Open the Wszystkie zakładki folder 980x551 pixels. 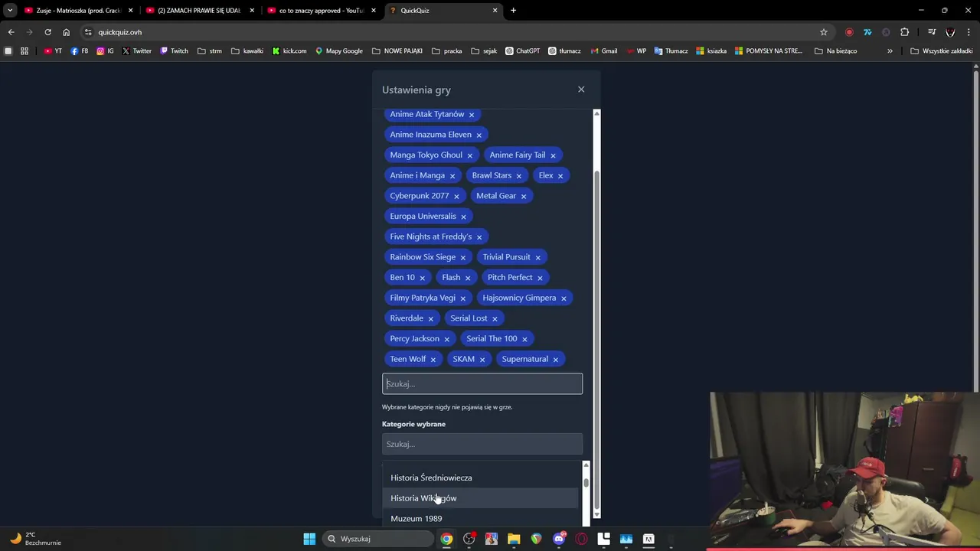click(x=941, y=51)
